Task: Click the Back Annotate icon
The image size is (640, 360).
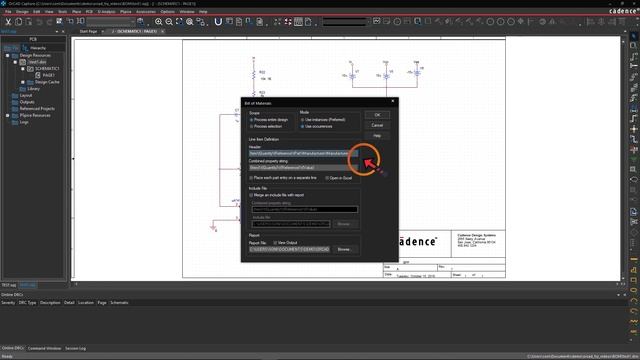Action: pos(229,22)
